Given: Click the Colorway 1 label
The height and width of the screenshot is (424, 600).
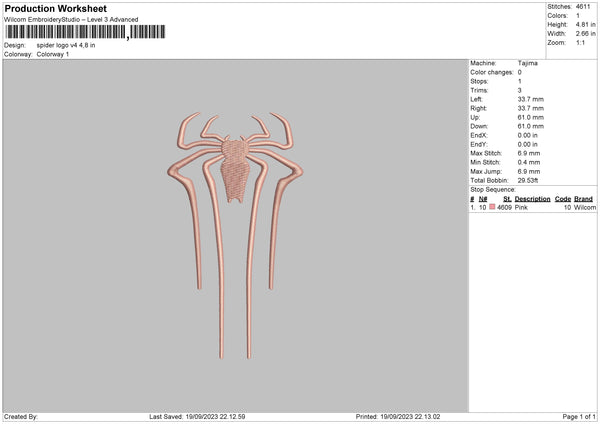Looking at the screenshot, I should [x=53, y=54].
